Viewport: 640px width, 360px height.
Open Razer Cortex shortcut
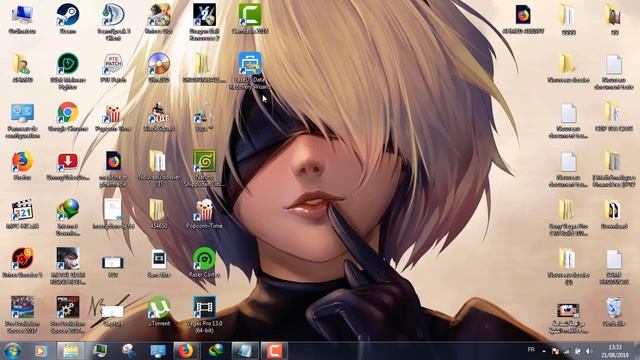click(x=204, y=262)
